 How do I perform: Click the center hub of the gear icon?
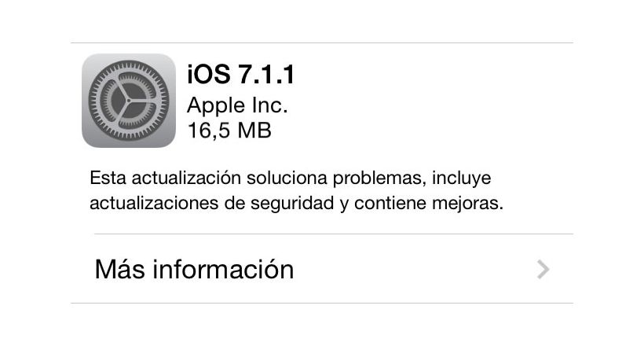[x=129, y=101]
